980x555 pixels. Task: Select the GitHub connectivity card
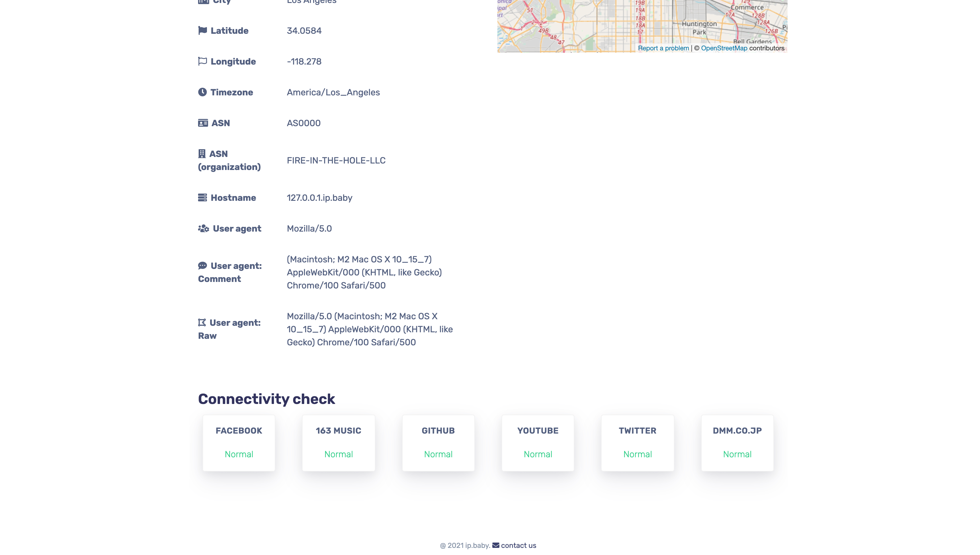[x=438, y=442]
